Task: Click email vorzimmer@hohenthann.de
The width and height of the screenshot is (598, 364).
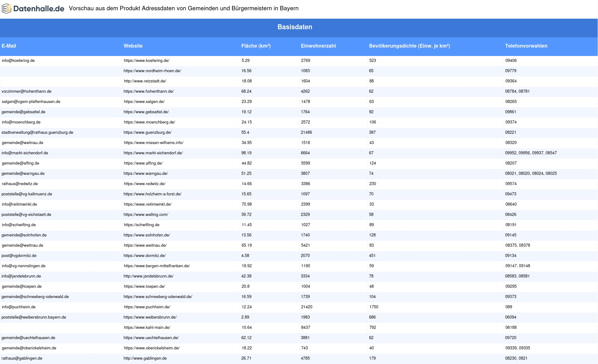Action: 26,91
